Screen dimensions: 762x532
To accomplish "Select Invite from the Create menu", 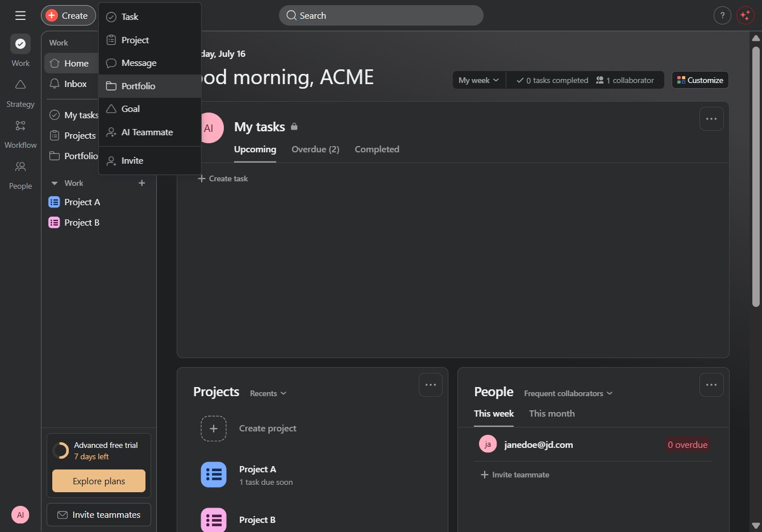I will pyautogui.click(x=150, y=161).
